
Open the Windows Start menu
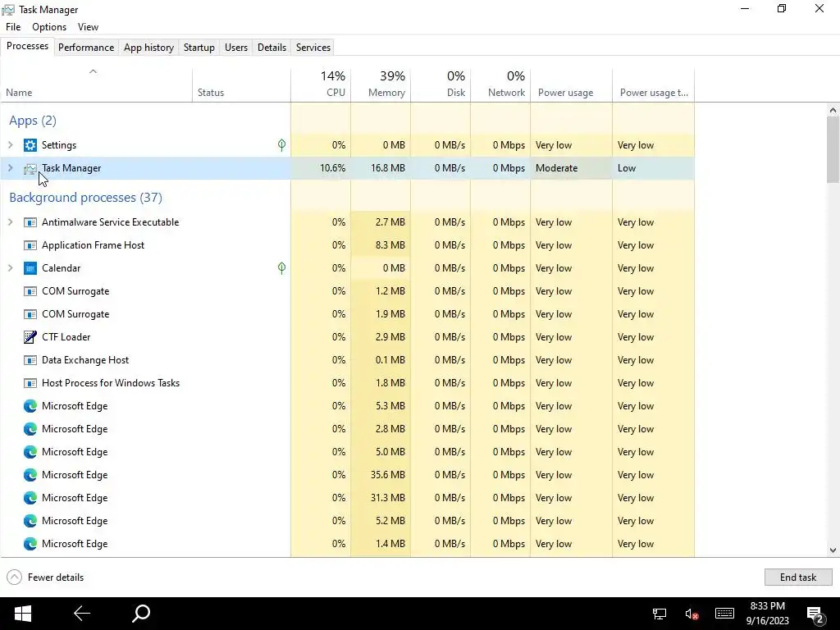click(22, 614)
